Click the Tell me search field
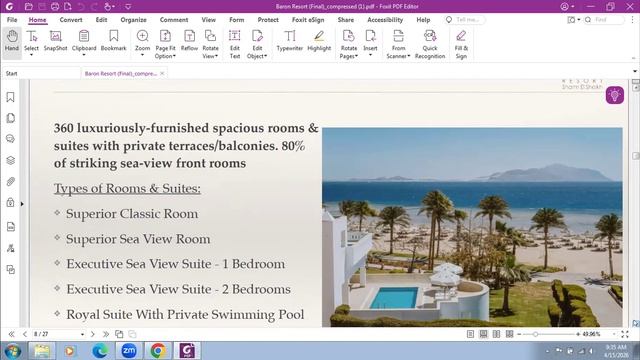Screen dimensions: 640x360 465,20
